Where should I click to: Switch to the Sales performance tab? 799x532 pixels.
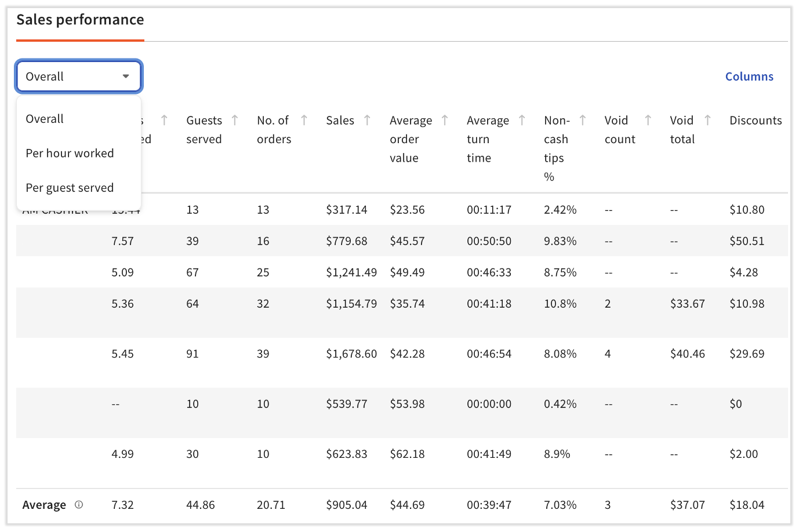[x=80, y=19]
